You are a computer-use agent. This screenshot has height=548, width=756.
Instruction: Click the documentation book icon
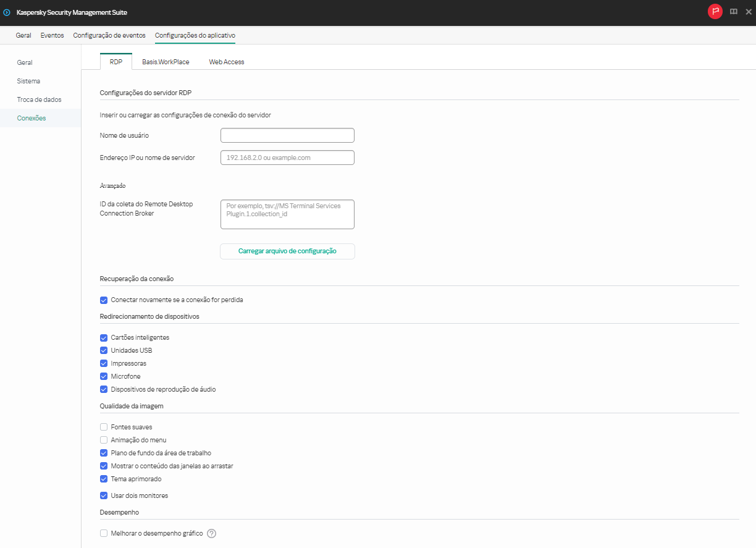[733, 11]
